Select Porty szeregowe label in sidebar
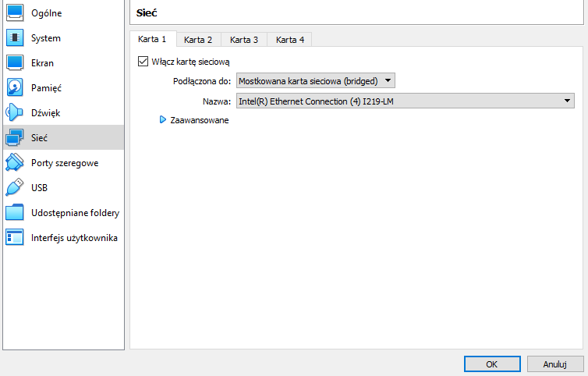Screen dimensions: 588x376 (x=65, y=163)
